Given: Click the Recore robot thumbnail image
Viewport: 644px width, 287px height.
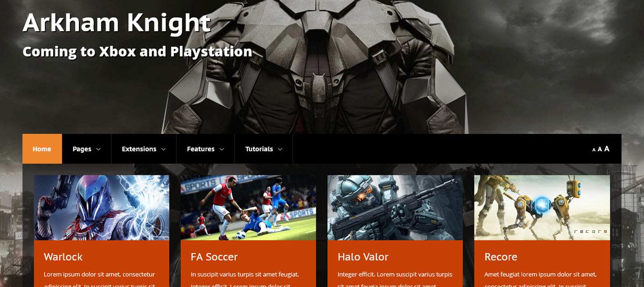Looking at the screenshot, I should coord(542,208).
